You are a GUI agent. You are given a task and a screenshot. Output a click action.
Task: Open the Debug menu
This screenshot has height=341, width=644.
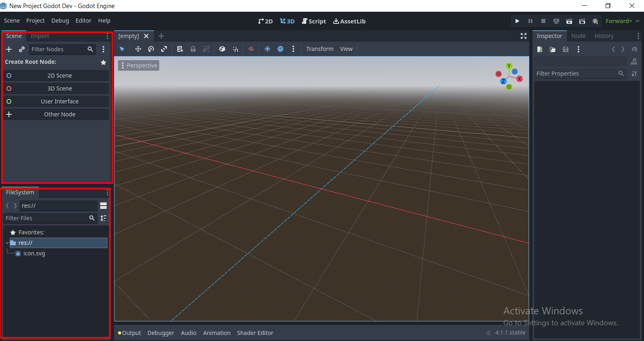(60, 21)
